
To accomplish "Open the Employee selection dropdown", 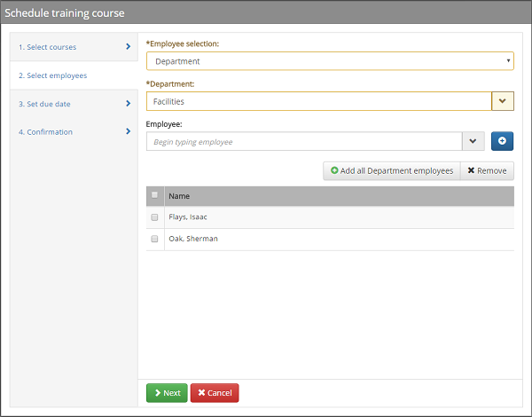I will click(329, 61).
